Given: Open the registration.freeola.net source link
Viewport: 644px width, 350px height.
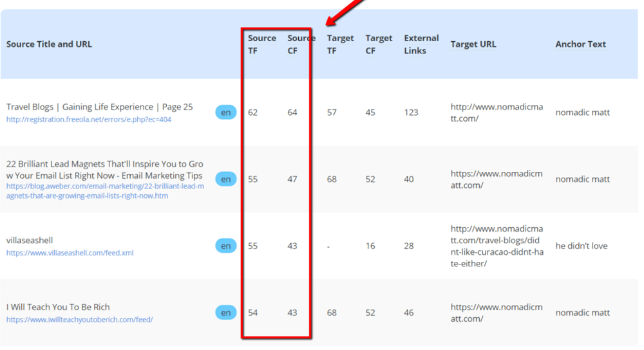Looking at the screenshot, I should pyautogui.click(x=89, y=120).
